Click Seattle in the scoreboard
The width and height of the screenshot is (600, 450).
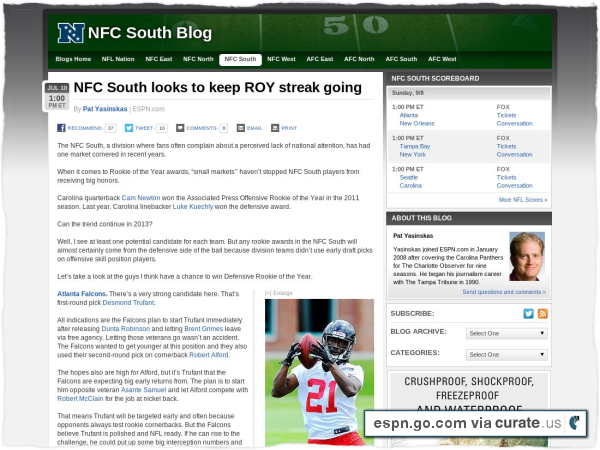coord(409,178)
